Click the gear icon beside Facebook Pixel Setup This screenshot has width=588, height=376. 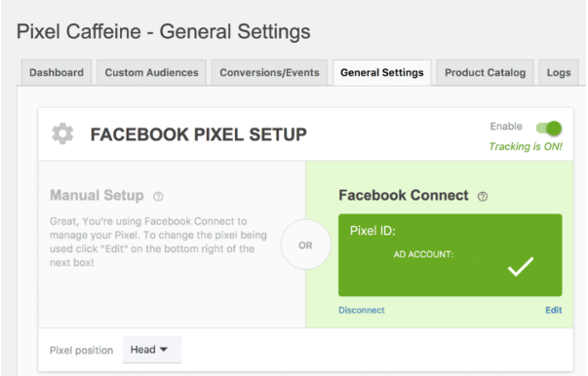point(62,133)
